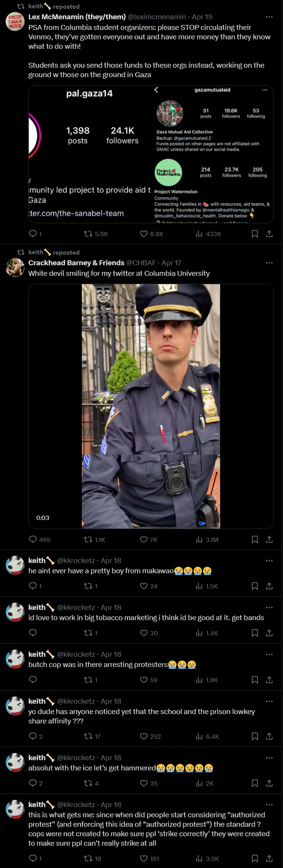Share the big tobacco marketing tweet
Image resolution: width=283 pixels, height=868 pixels.
point(269,632)
